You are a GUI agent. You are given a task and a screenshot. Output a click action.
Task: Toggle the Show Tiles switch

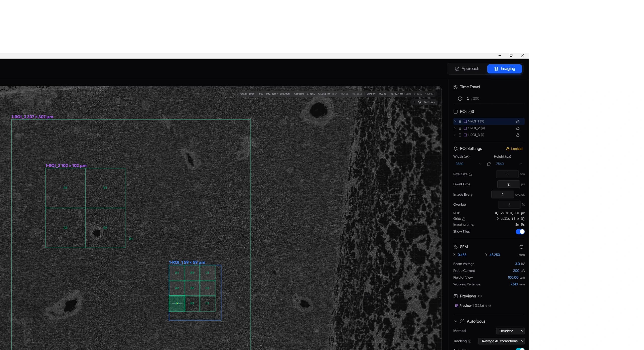click(520, 232)
